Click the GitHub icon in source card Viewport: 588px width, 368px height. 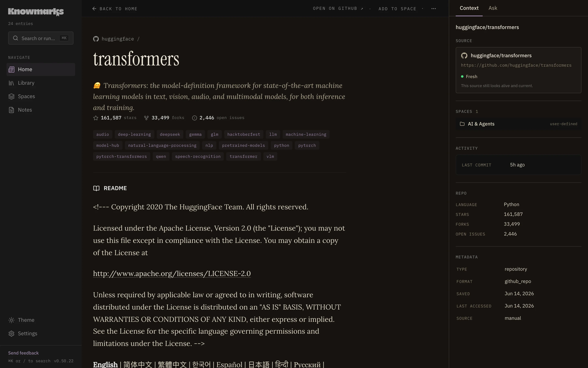tap(464, 56)
